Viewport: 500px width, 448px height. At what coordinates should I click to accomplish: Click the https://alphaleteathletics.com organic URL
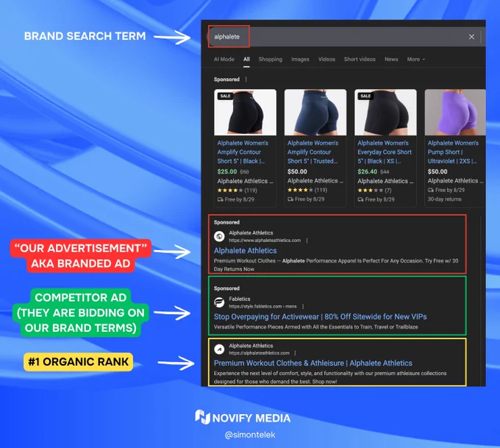(260, 353)
